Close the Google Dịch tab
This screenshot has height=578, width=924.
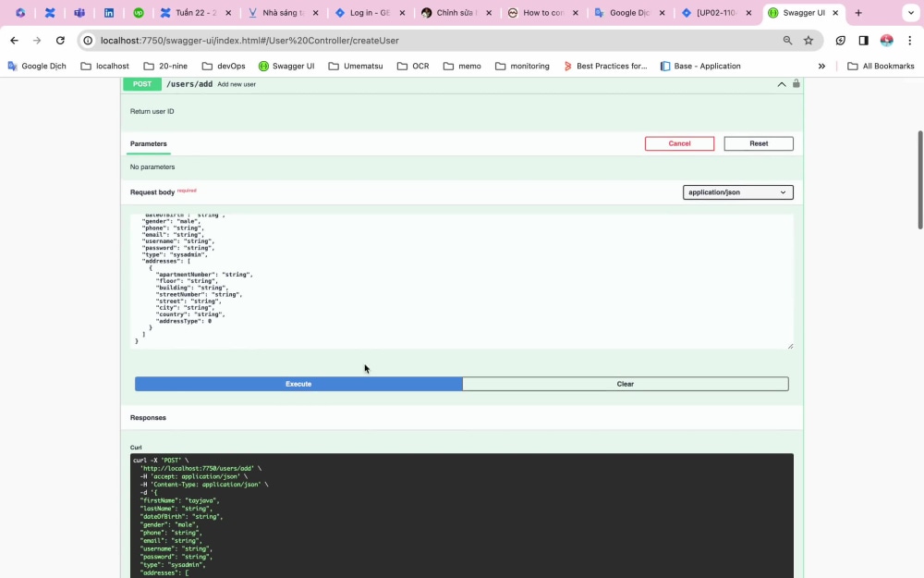pyautogui.click(x=662, y=12)
